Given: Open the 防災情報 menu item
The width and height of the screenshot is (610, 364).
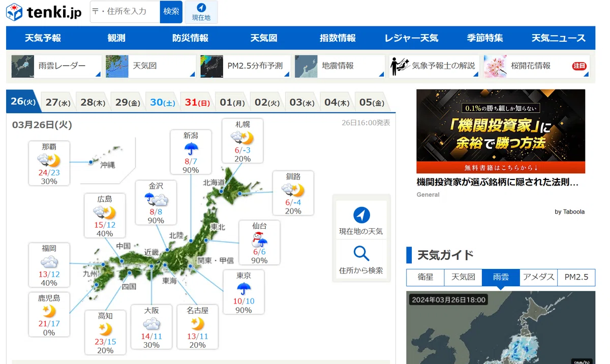Looking at the screenshot, I should pyautogui.click(x=190, y=38).
